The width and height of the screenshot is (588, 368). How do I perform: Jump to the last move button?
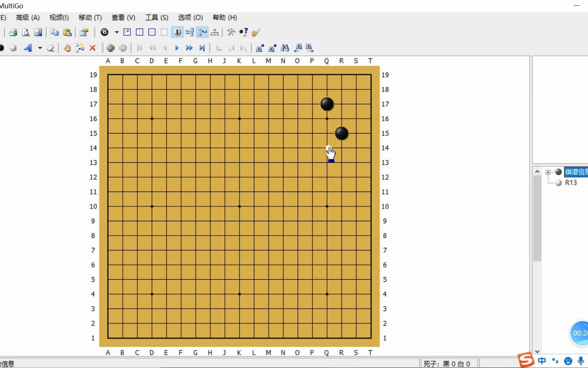[x=202, y=48]
